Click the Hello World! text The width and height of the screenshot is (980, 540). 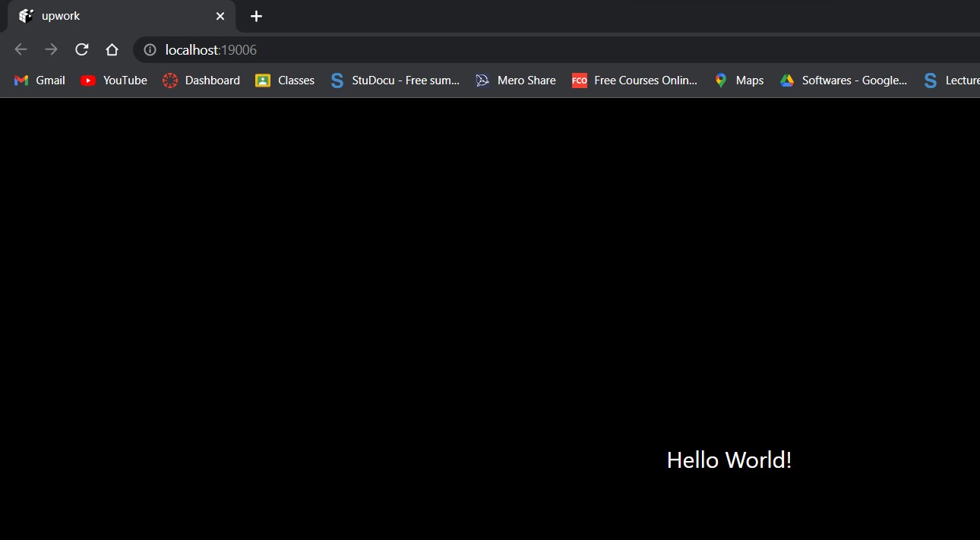pyautogui.click(x=729, y=460)
